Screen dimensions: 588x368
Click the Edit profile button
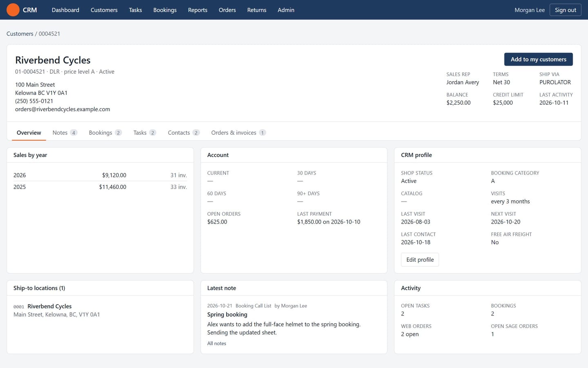[x=420, y=260]
